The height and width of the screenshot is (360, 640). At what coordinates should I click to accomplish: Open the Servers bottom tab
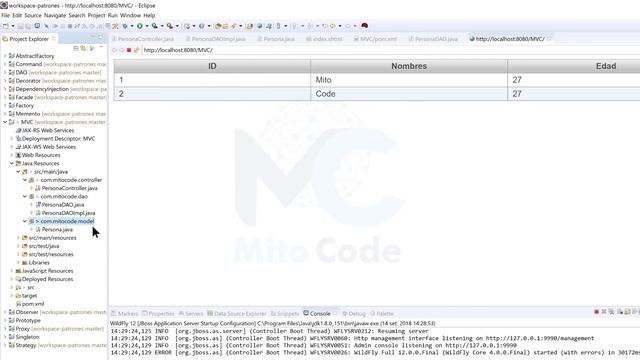pyautogui.click(x=191, y=313)
